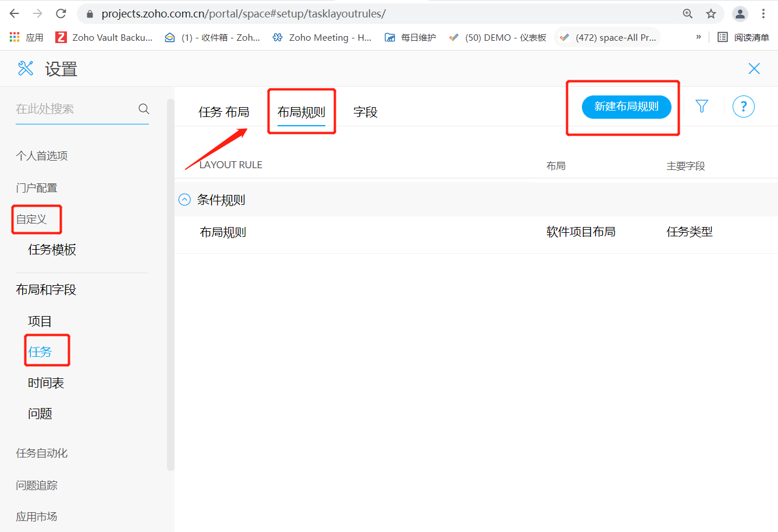The width and height of the screenshot is (778, 532).
Task: Click the search magnifier in sidebar
Action: pos(144,109)
